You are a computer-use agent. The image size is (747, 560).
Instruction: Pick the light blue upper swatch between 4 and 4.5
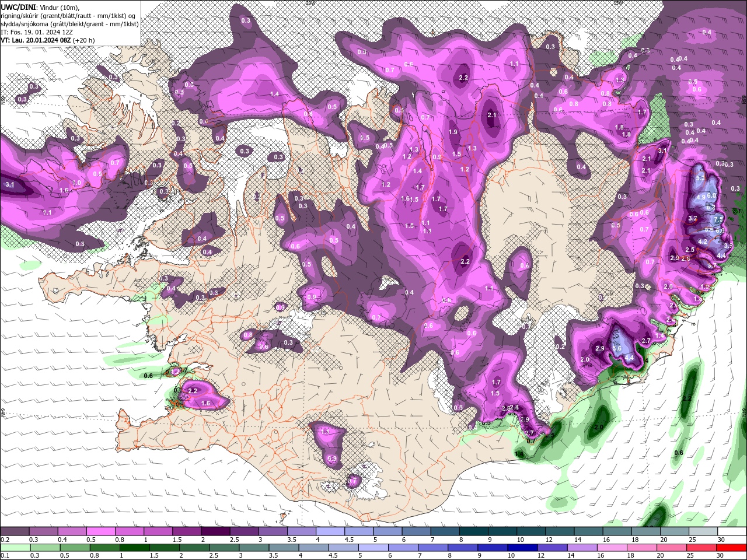330,531
